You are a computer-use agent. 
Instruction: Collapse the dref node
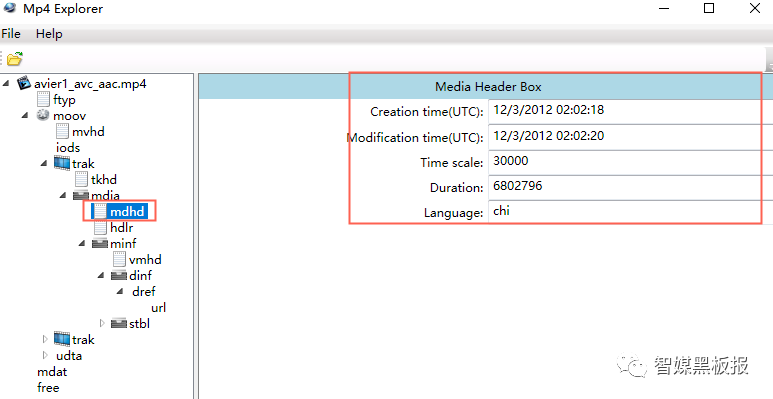120,291
